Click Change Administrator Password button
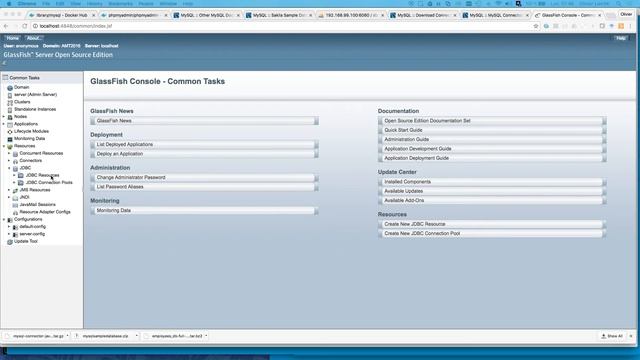Viewport: 640px width, 360px height. 204,178
